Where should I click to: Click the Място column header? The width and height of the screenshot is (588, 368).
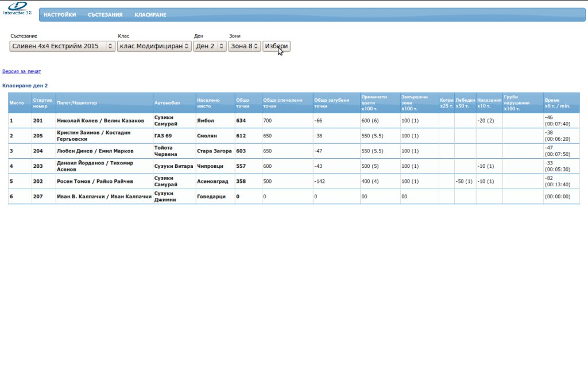tap(17, 103)
